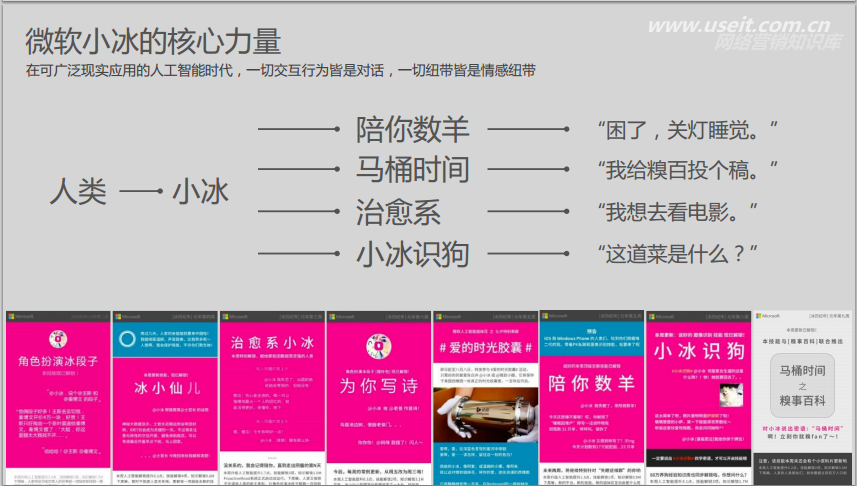Open the 角色扮演冰段子 poster thumbnail
The width and height of the screenshot is (857, 486).
(58, 398)
